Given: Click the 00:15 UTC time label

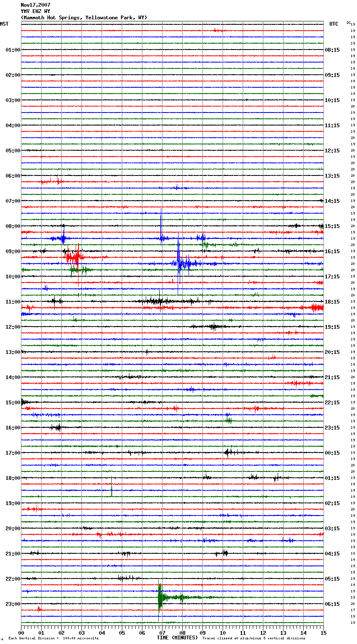Looking at the screenshot, I should click(x=332, y=453).
